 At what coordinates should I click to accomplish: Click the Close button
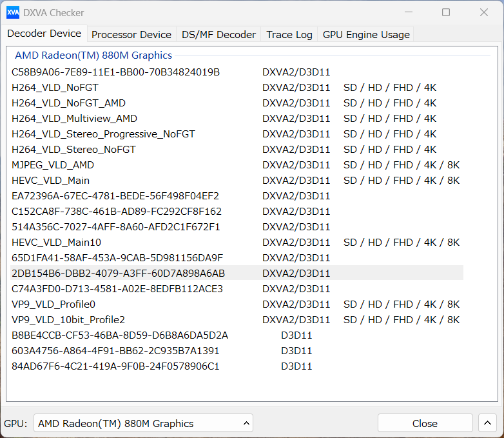coord(425,423)
